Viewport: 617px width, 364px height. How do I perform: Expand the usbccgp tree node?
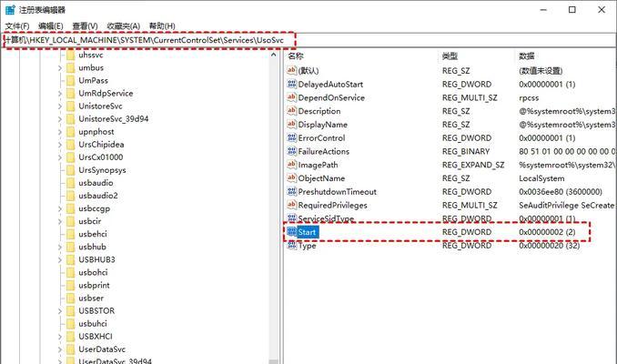(x=60, y=208)
